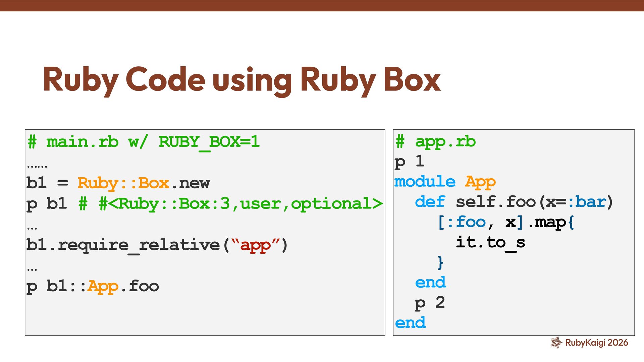This screenshot has width=644, height=362.
Task: Click the RubyKaigi 2026 footer text
Action: (x=596, y=343)
